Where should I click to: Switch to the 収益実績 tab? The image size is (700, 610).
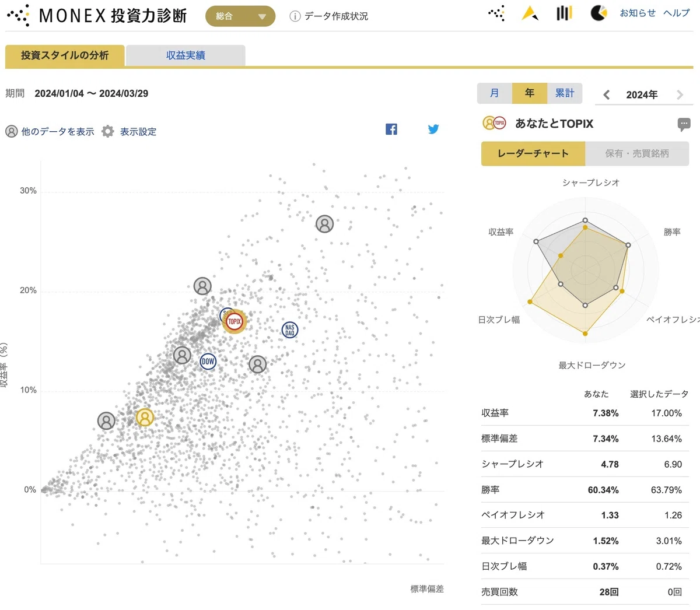coord(185,55)
